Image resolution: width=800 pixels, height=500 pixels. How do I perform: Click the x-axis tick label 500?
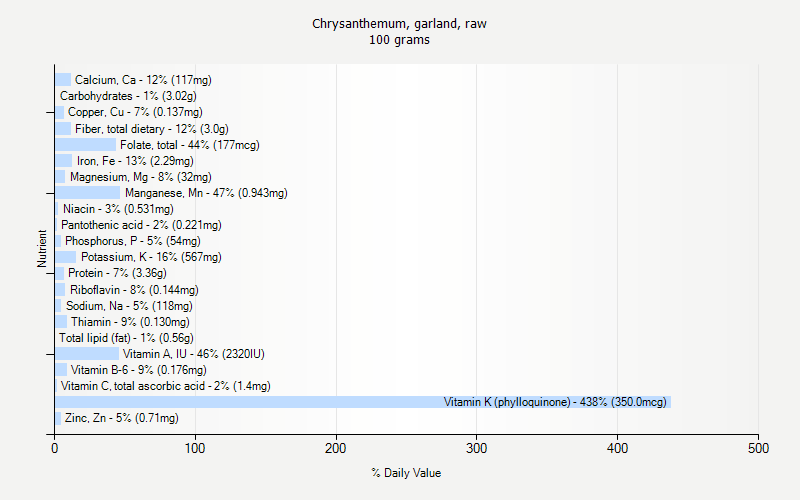pyautogui.click(x=758, y=448)
